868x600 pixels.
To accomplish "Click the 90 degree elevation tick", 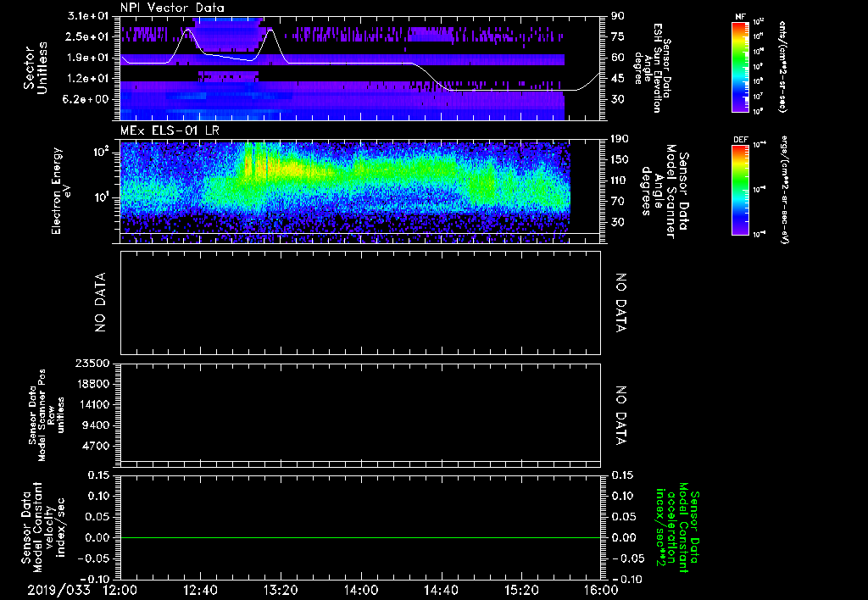I will tap(618, 16).
